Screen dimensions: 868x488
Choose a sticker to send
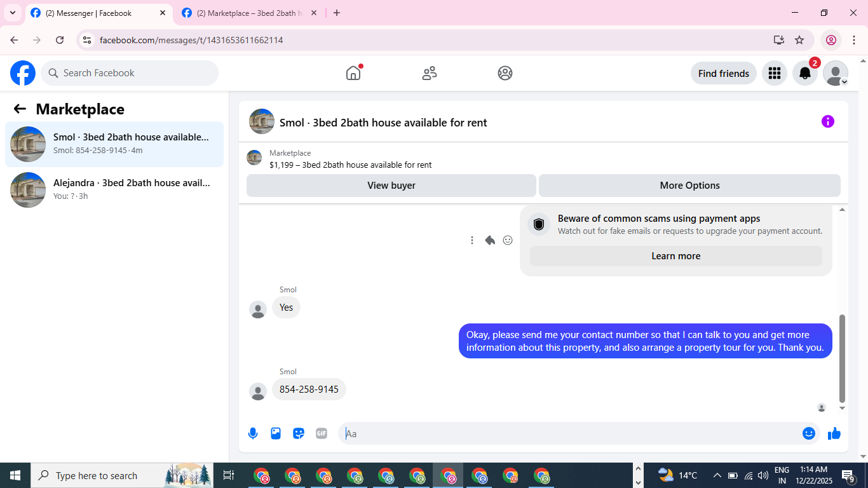point(299,433)
